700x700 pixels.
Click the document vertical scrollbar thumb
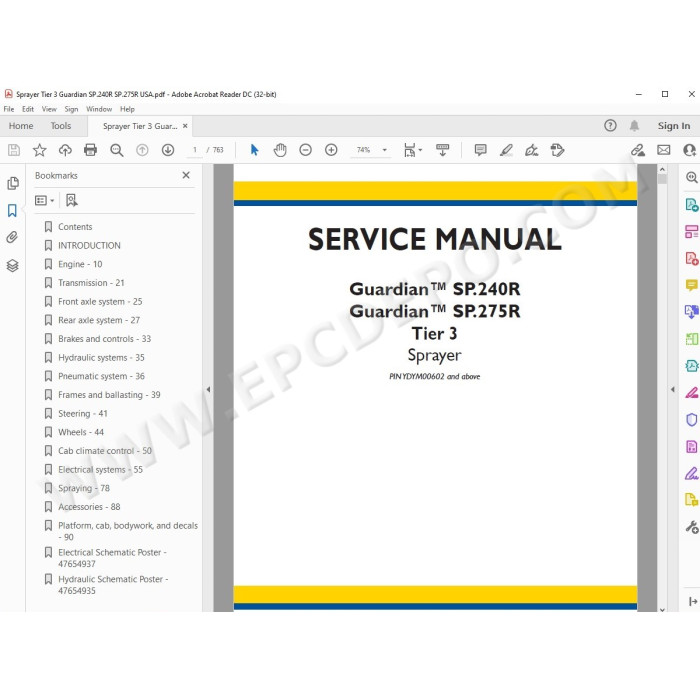click(662, 179)
